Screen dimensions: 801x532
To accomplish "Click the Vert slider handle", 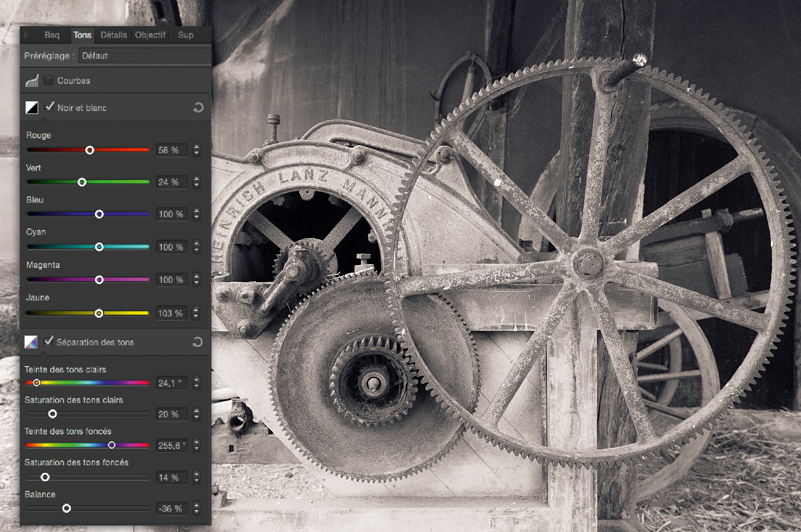I will [82, 182].
